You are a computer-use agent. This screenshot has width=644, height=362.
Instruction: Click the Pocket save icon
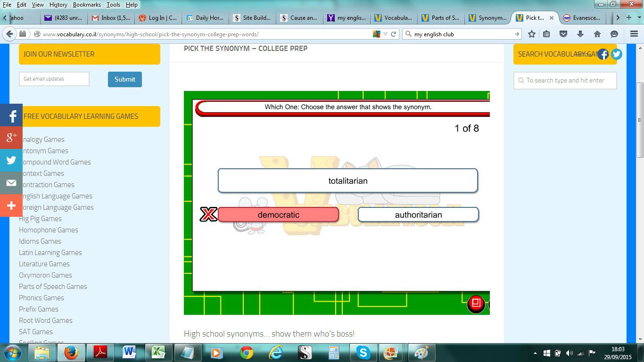click(563, 34)
